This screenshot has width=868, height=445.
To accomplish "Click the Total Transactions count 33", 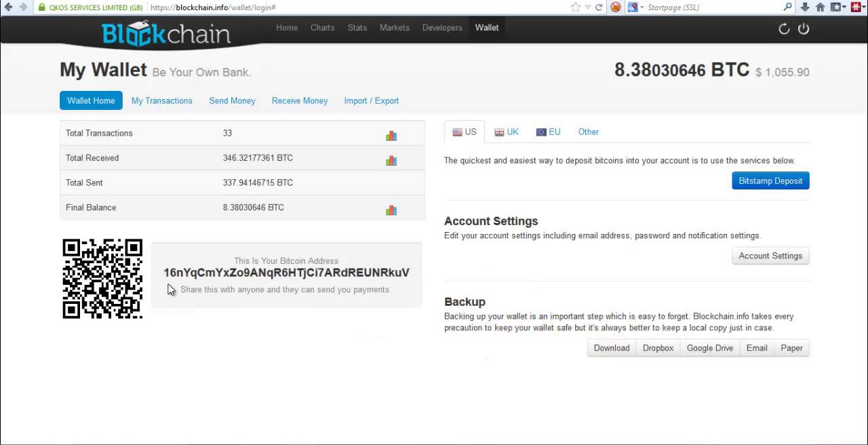I will click(x=227, y=133).
